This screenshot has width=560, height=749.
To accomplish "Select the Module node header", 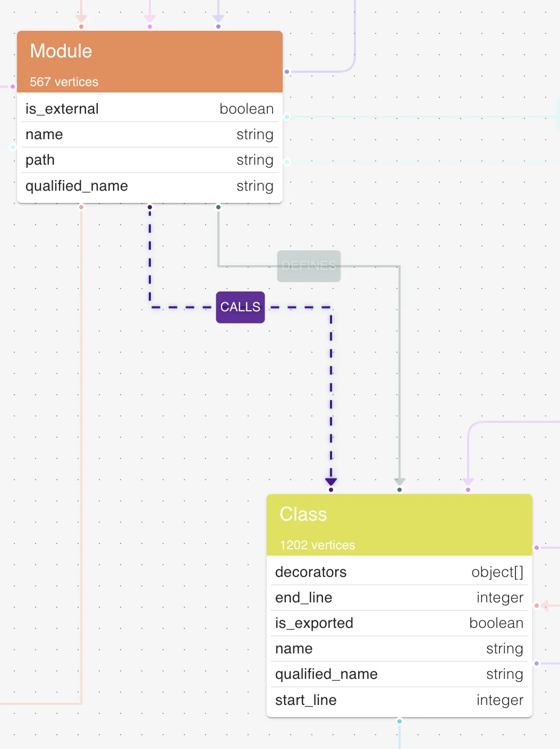I will click(150, 62).
